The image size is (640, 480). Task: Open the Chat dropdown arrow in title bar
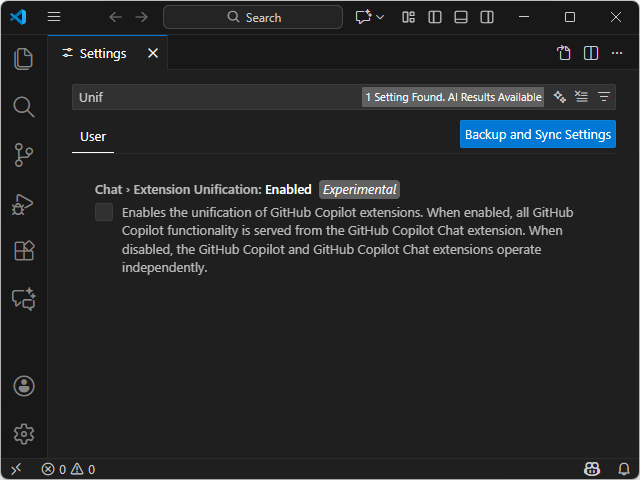pyautogui.click(x=380, y=17)
